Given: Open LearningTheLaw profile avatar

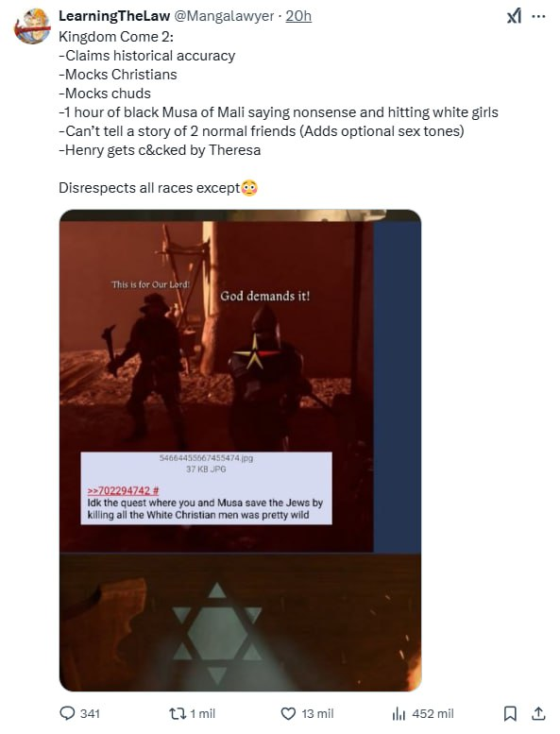Looking at the screenshot, I should tap(32, 26).
